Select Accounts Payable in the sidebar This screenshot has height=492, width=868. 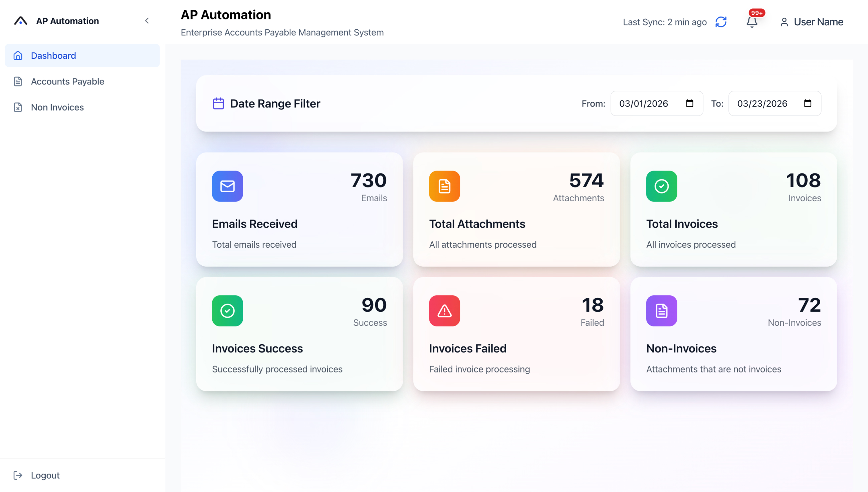(67, 81)
